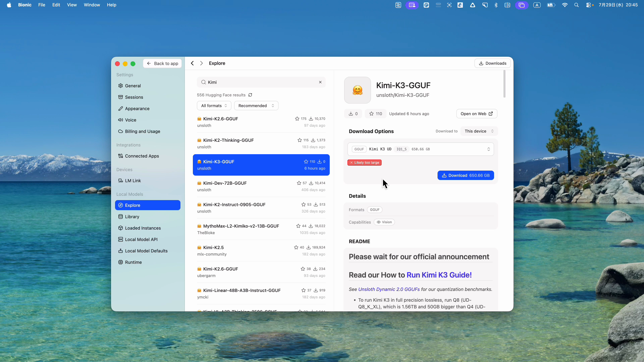Refresh the Hugging Face results

[250, 95]
